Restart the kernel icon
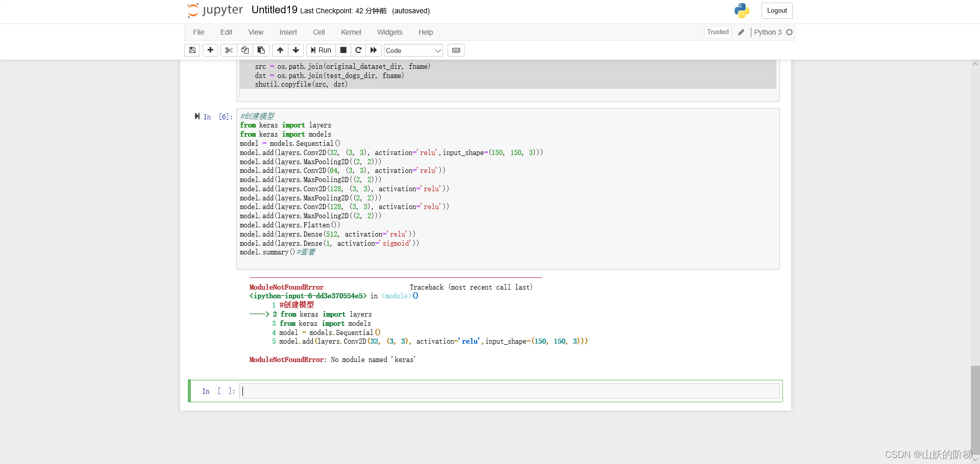Image resolution: width=980 pixels, height=464 pixels. [x=358, y=50]
